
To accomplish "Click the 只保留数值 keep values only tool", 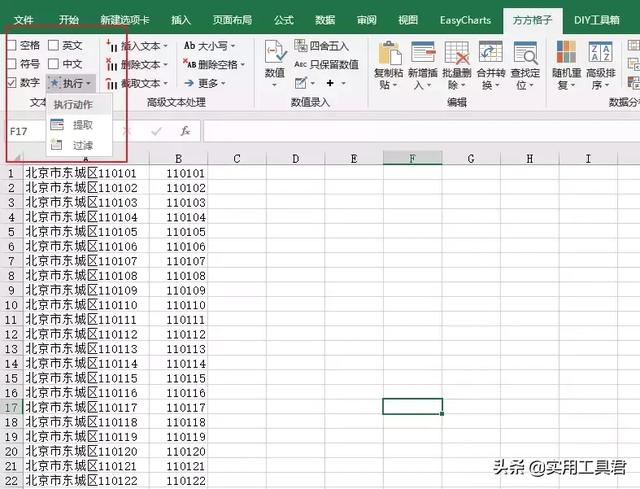I will [327, 64].
